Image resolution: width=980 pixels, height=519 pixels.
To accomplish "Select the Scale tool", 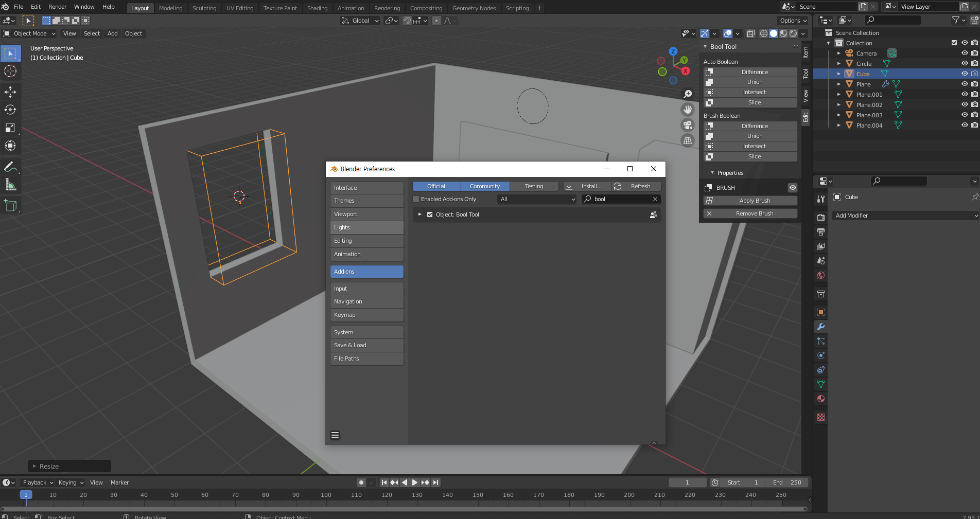I will (x=10, y=128).
